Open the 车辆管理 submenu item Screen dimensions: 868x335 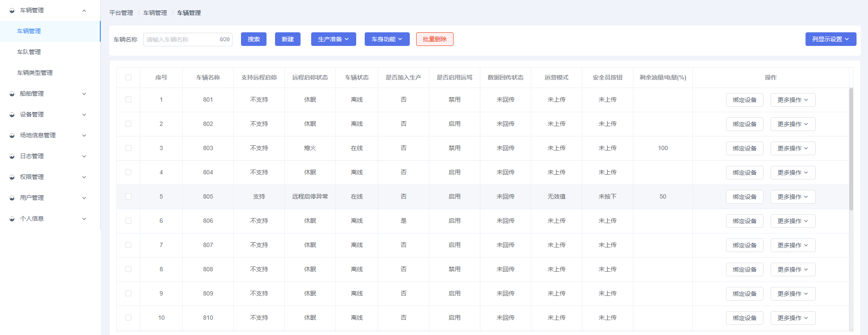(x=50, y=31)
